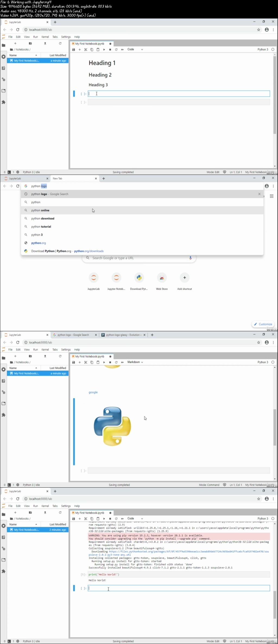Focus the active empty code cell below Heading 3
The image size is (278, 644).
(179, 94)
